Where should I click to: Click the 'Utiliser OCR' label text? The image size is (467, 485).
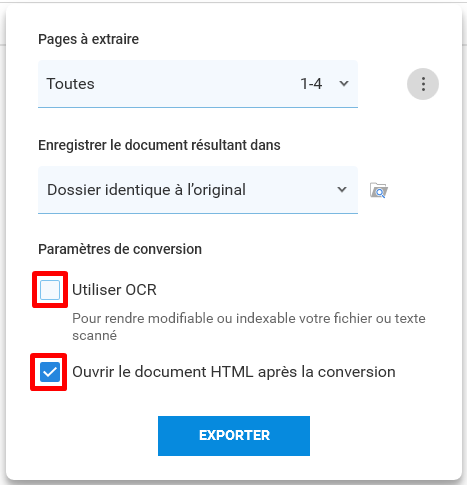point(114,290)
